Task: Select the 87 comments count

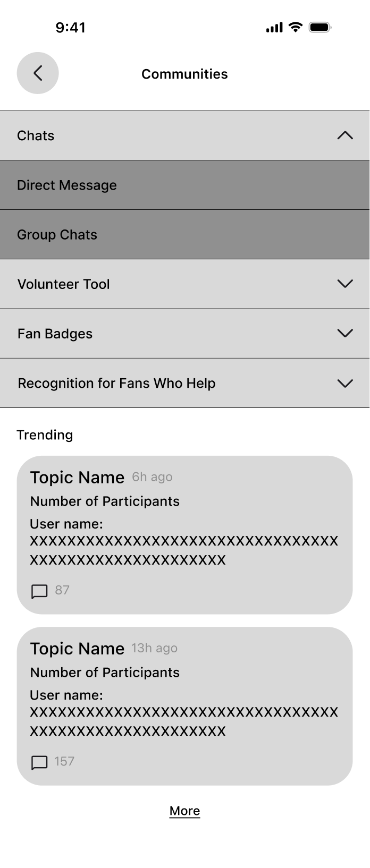Action: [x=62, y=590]
